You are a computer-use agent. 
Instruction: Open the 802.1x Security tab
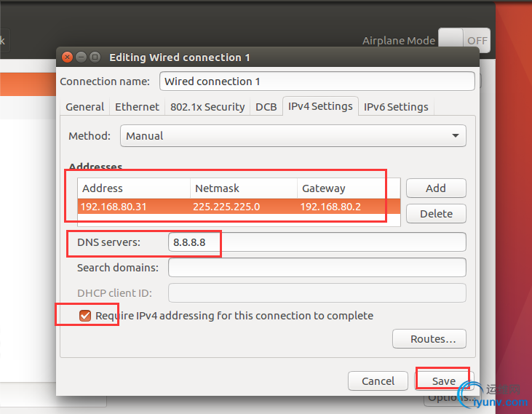(x=207, y=107)
